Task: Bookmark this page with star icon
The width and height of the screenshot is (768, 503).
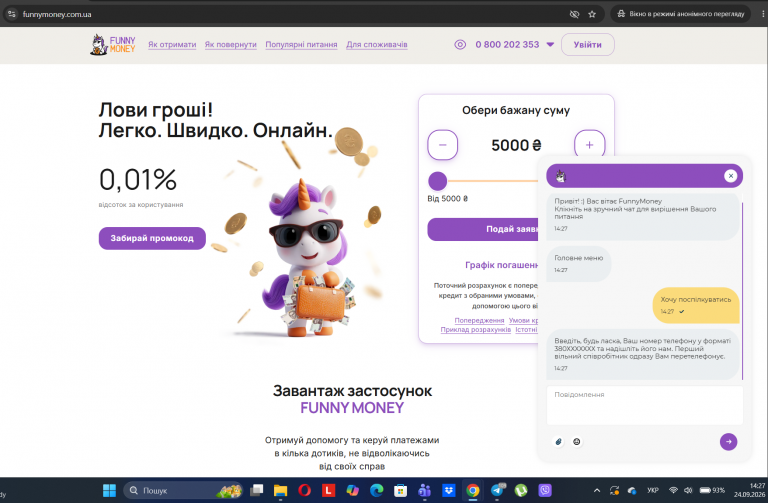Action: [592, 14]
